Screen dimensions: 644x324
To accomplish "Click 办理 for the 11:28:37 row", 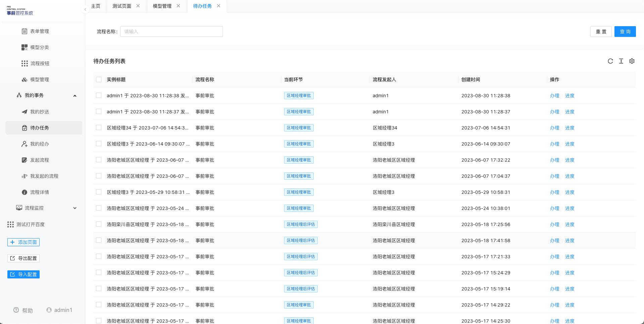I will coord(555,112).
